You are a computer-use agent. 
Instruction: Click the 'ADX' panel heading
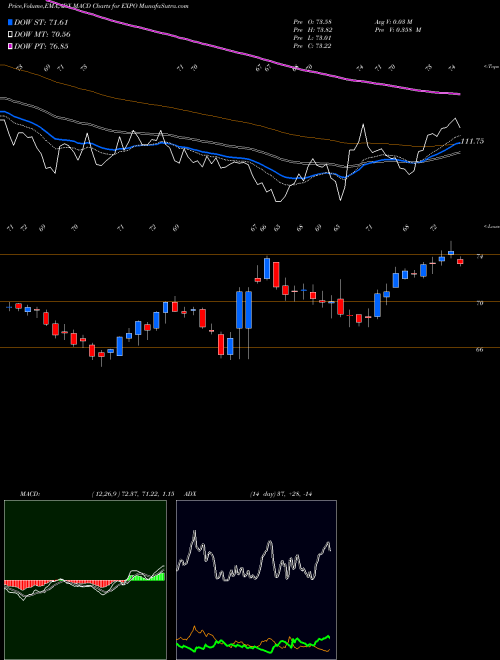coord(190,494)
